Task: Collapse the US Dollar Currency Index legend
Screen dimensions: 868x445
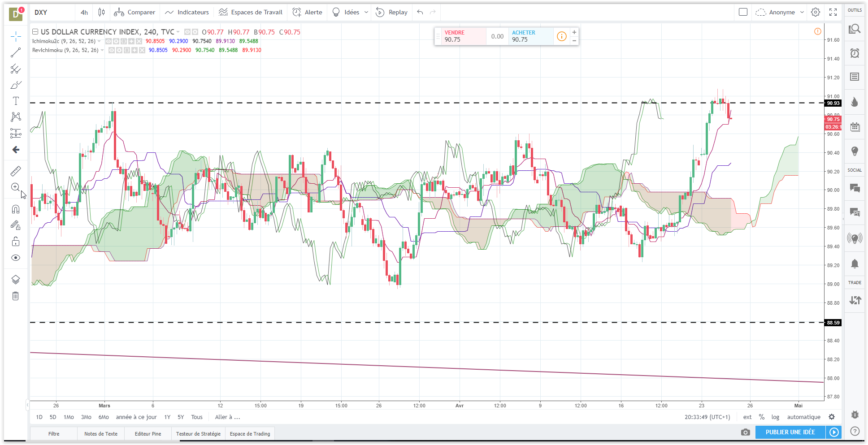Action: 35,32
